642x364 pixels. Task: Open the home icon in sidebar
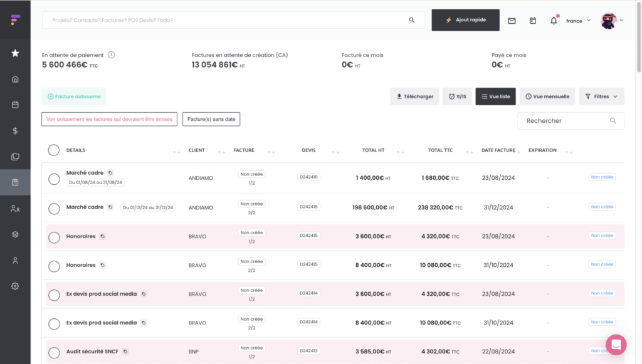coord(15,79)
